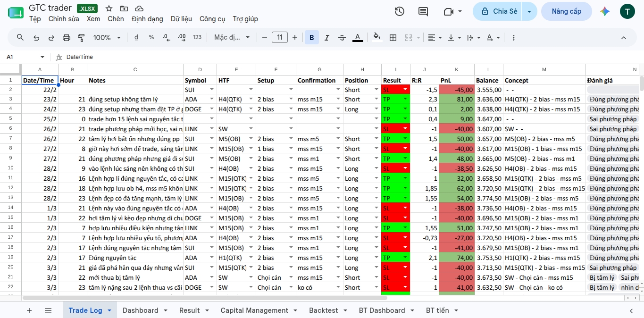Show more toolbar options
Image resolution: width=644 pixels, height=318 pixels.
click(513, 37)
